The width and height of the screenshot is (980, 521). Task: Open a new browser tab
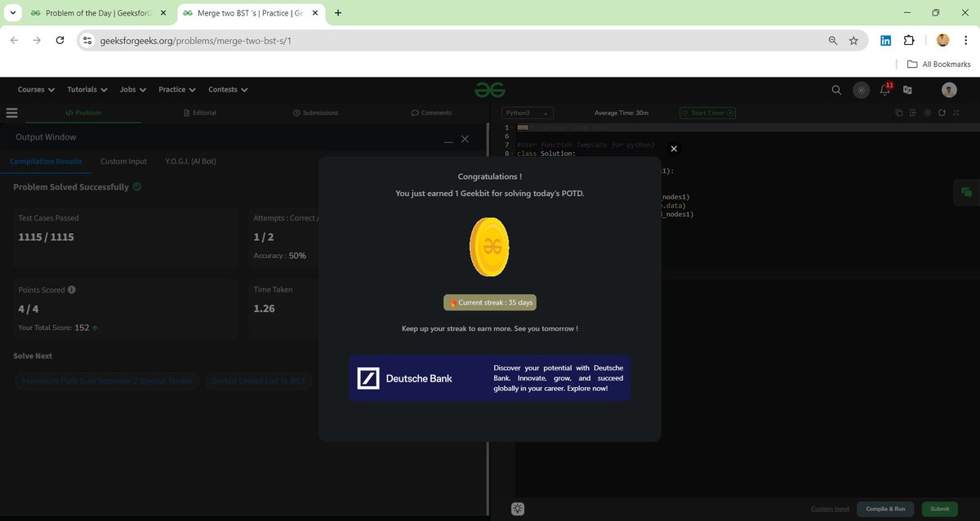click(338, 13)
